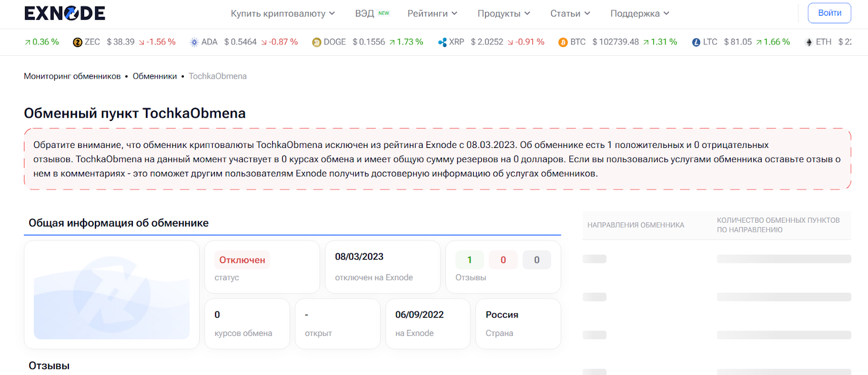Click the Отключен status badge

(242, 260)
